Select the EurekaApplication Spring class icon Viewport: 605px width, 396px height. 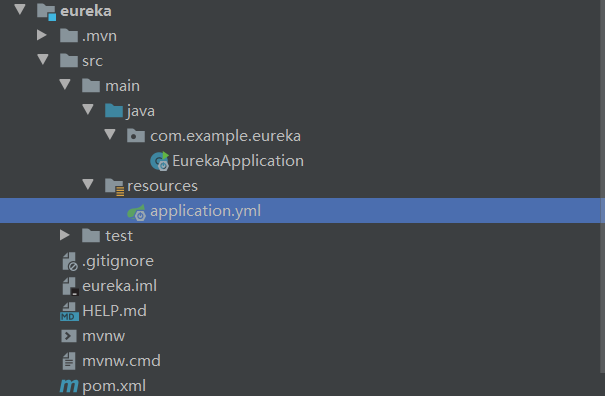(x=159, y=161)
